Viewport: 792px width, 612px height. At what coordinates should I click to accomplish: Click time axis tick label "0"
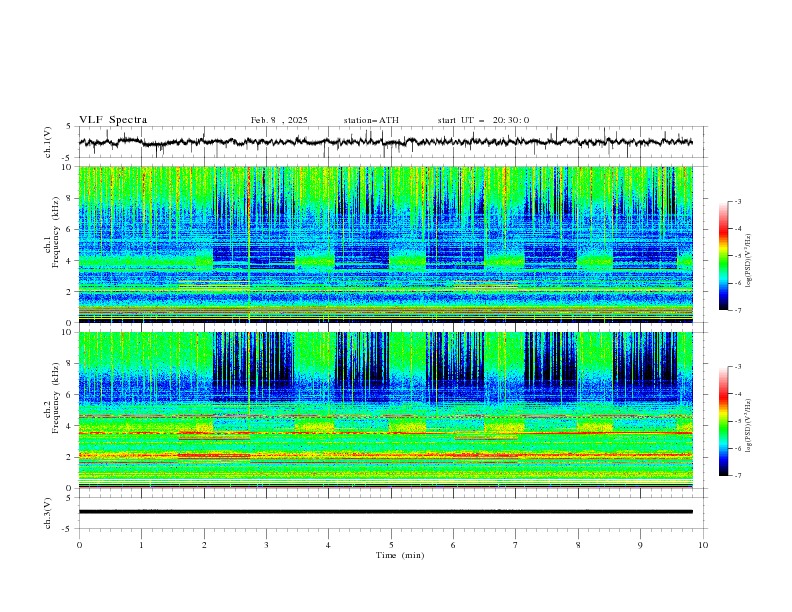79,545
